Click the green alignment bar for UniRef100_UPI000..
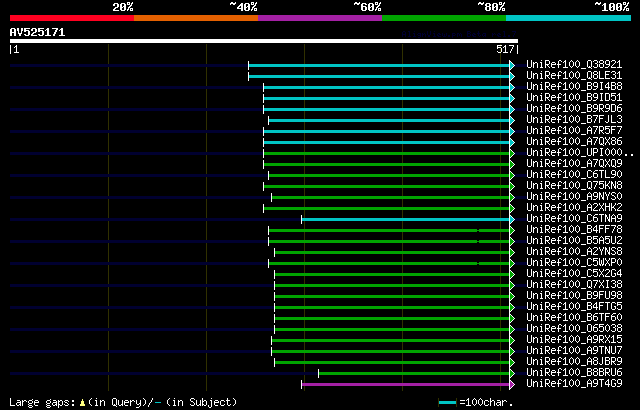 coord(387,153)
